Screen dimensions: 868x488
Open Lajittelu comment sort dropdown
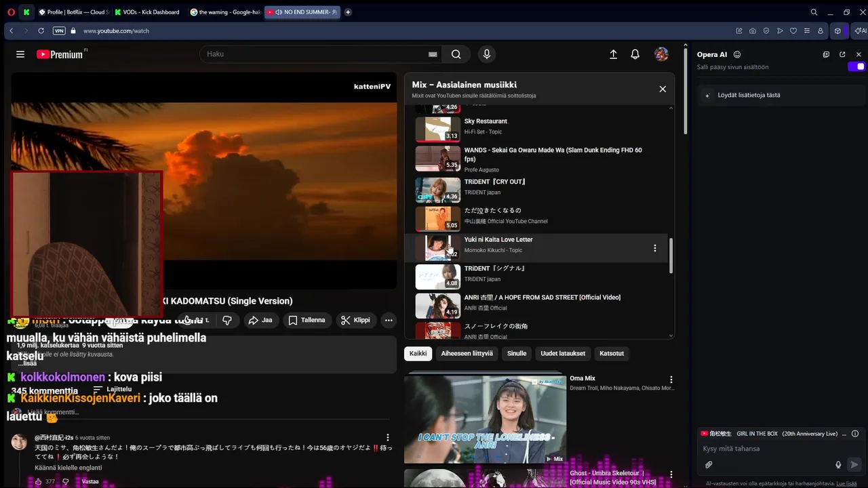[112, 390]
